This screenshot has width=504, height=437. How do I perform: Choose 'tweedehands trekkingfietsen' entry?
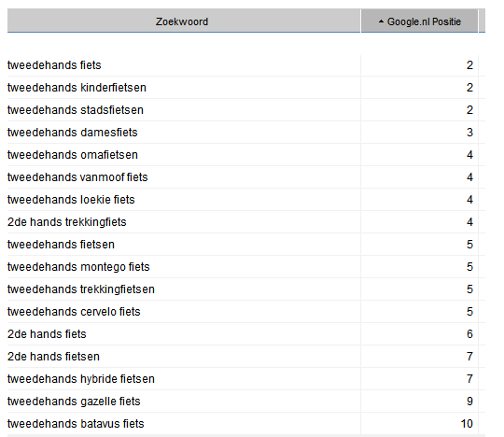click(81, 289)
